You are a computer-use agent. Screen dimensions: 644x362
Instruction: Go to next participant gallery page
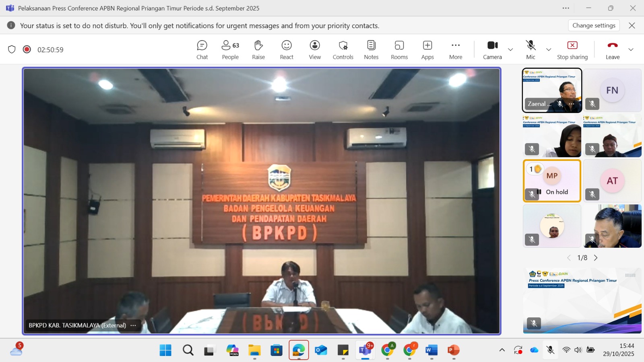(596, 258)
